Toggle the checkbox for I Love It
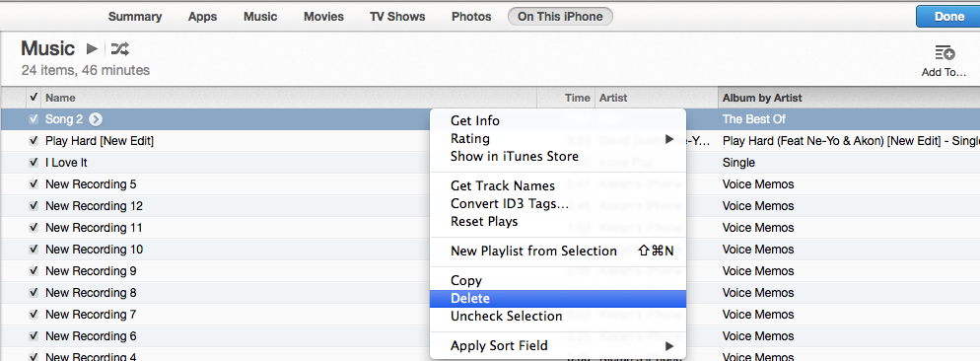The image size is (980, 361). (34, 163)
